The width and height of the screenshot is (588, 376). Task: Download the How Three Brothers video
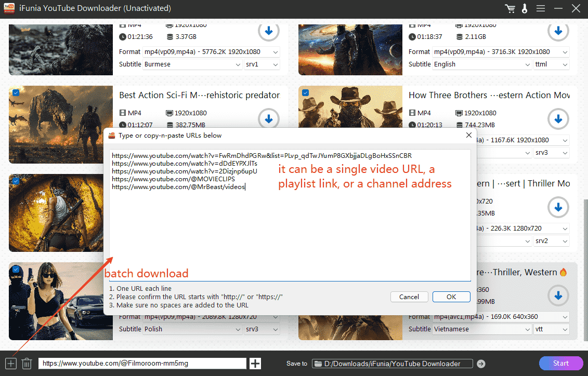coord(558,119)
